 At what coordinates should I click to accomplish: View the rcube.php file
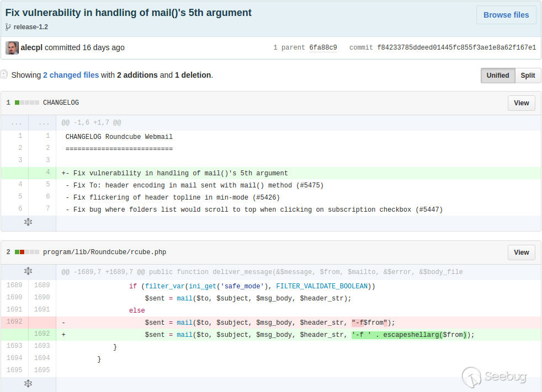click(521, 253)
